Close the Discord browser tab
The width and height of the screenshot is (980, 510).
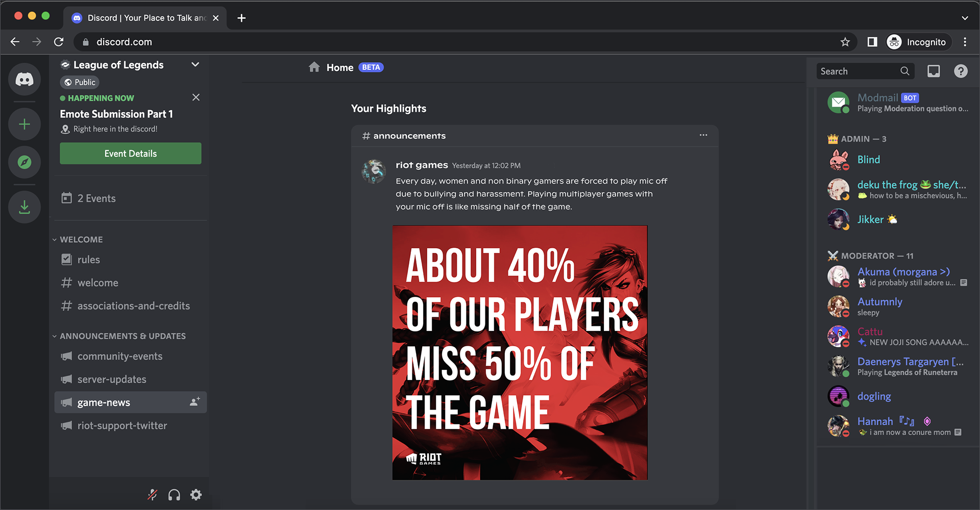click(216, 18)
